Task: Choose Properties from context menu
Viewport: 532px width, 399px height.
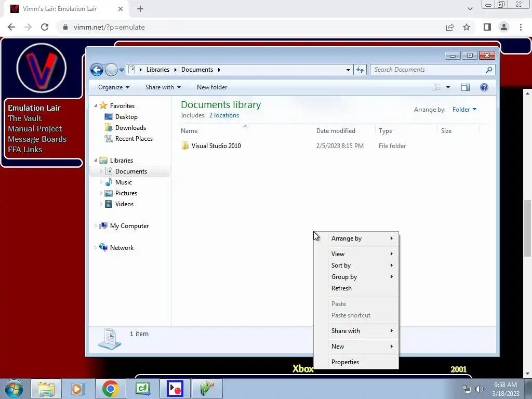Action: coord(356,362)
